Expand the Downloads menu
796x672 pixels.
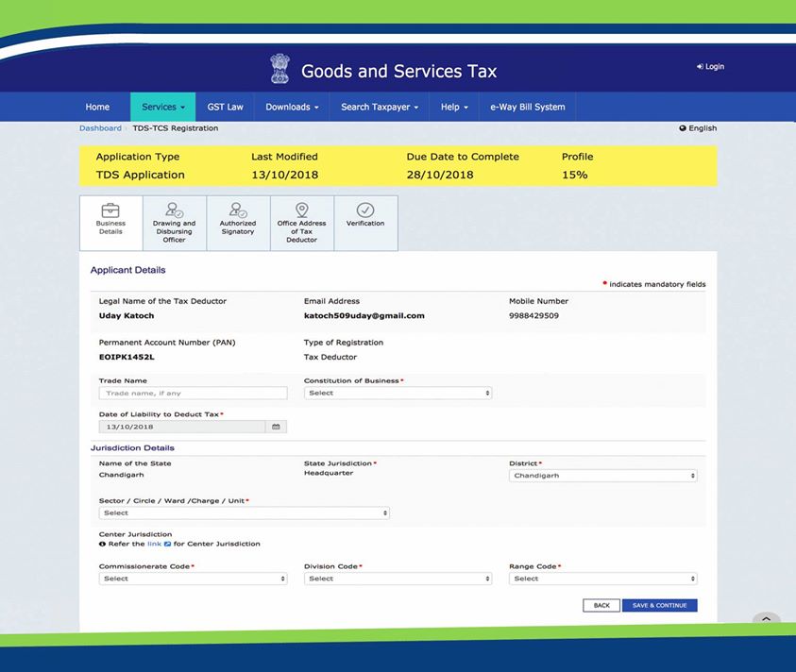[x=292, y=107]
